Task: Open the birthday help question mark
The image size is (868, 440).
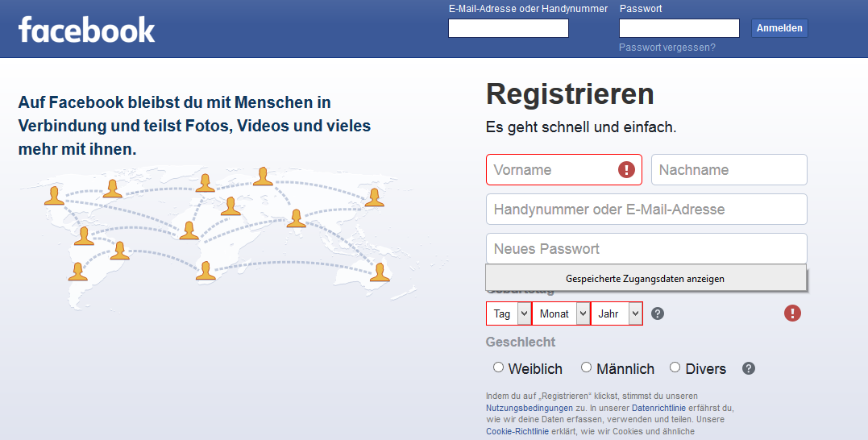Action: tap(657, 313)
